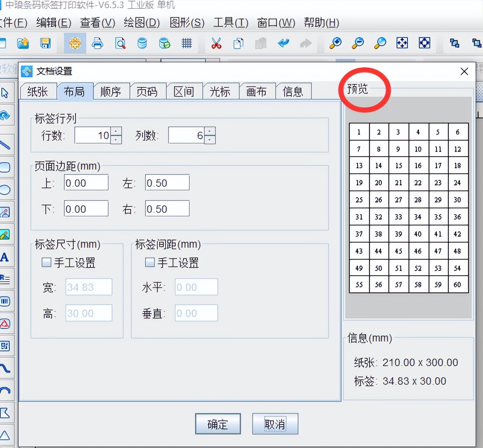
Task: Click the 垂直 spacing field
Action: (196, 313)
